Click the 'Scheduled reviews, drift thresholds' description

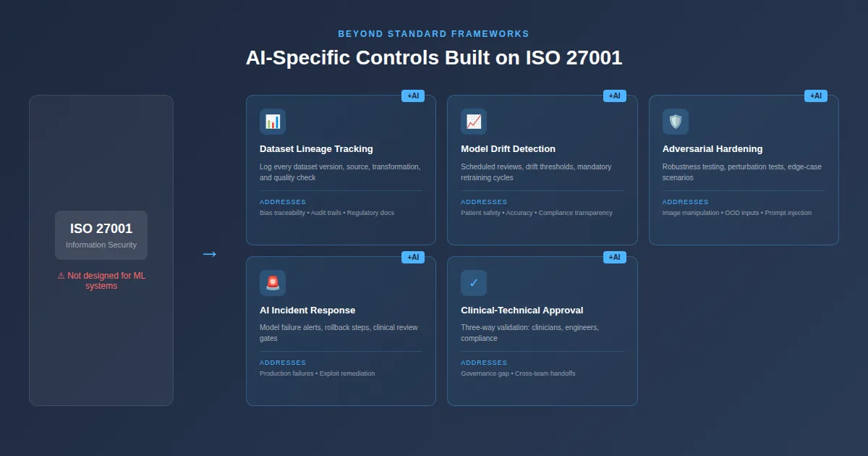[536, 172]
